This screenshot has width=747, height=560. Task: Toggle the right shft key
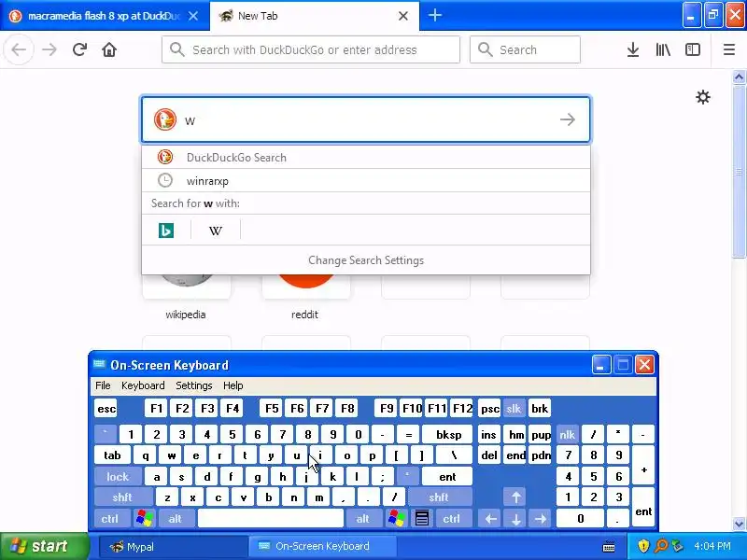[439, 497]
